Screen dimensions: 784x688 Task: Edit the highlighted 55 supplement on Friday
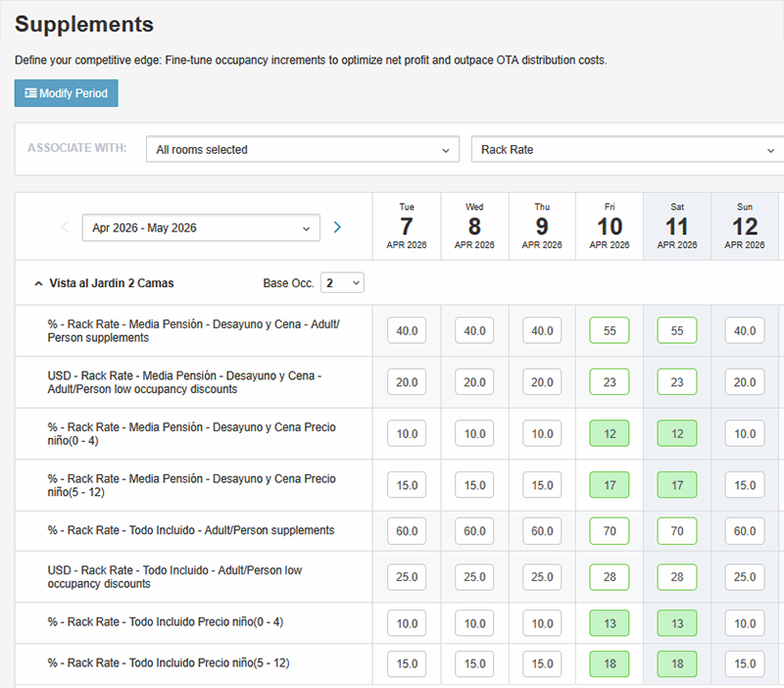609,330
